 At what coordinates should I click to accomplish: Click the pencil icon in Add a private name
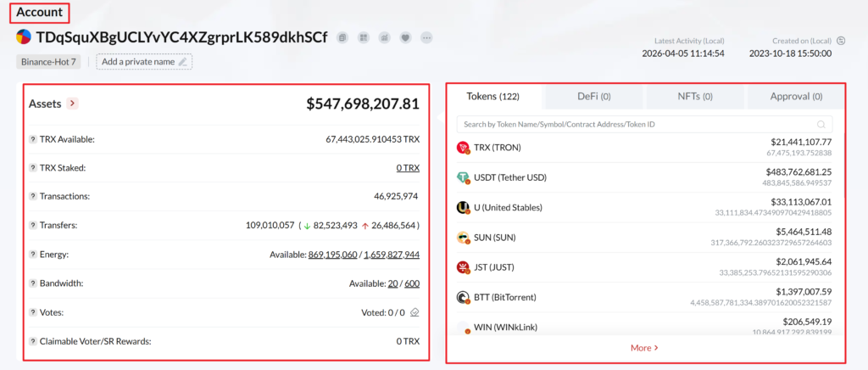click(183, 62)
